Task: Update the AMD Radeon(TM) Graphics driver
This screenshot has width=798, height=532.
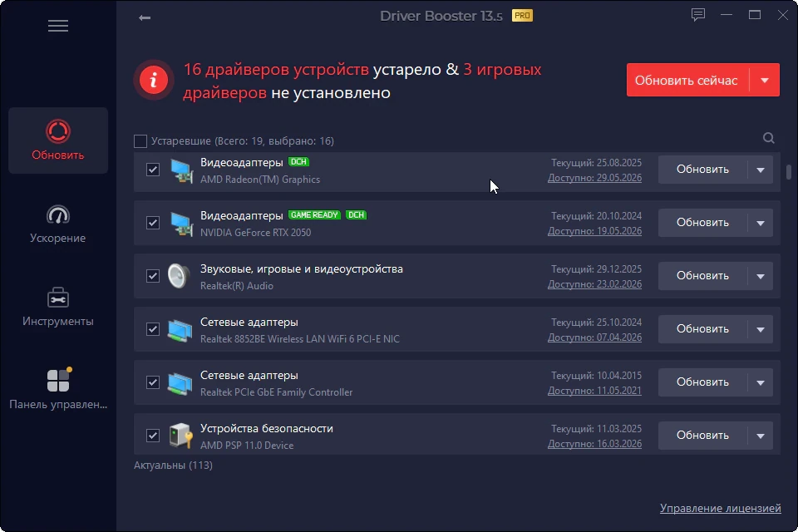Action: 702,170
